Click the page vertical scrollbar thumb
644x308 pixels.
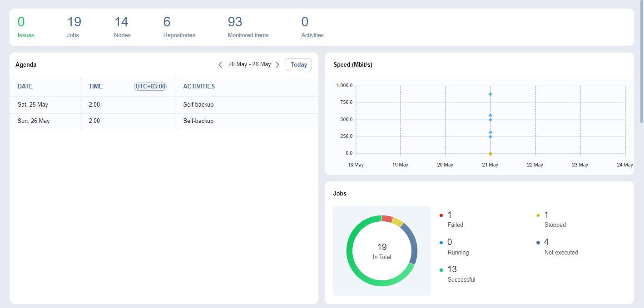pyautogui.click(x=641, y=61)
